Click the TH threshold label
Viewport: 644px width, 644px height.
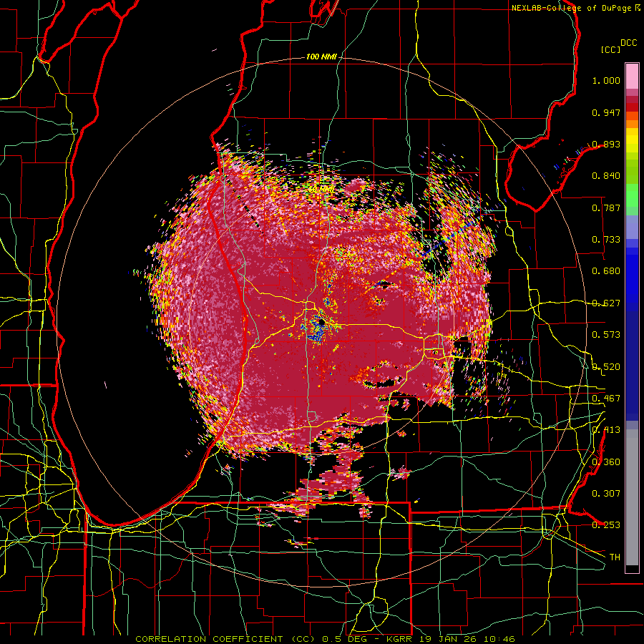(615, 557)
